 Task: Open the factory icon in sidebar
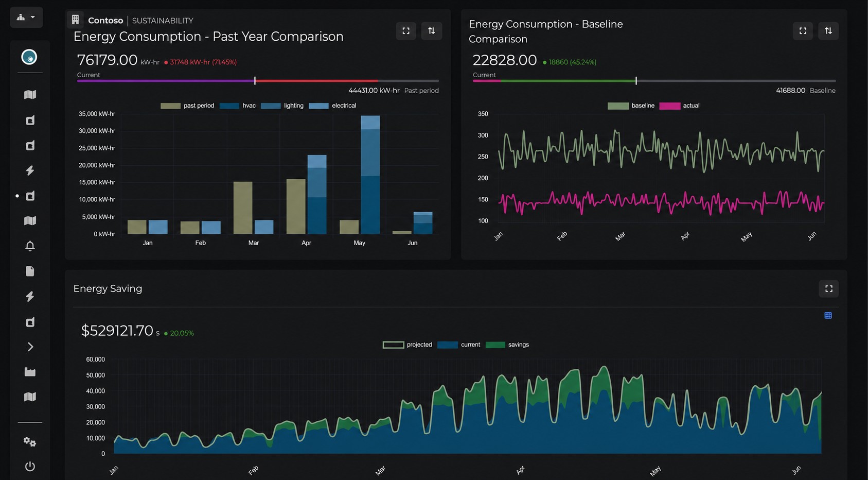coord(30,372)
